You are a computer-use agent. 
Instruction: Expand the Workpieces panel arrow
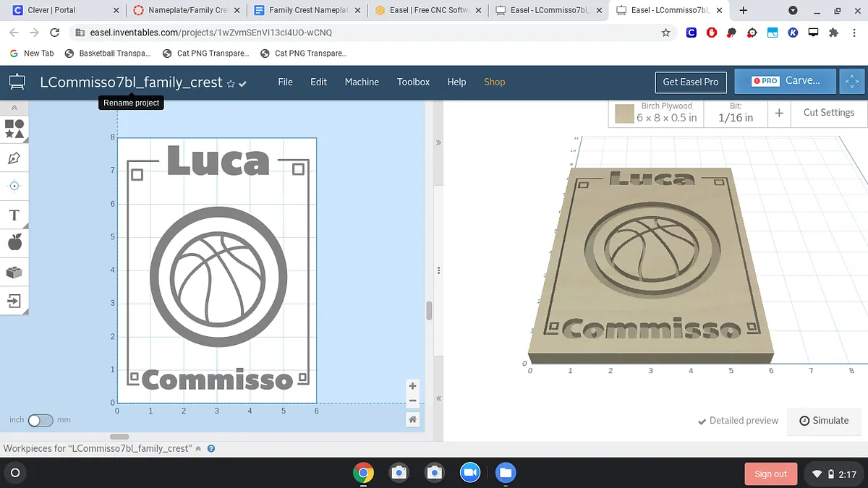point(198,449)
